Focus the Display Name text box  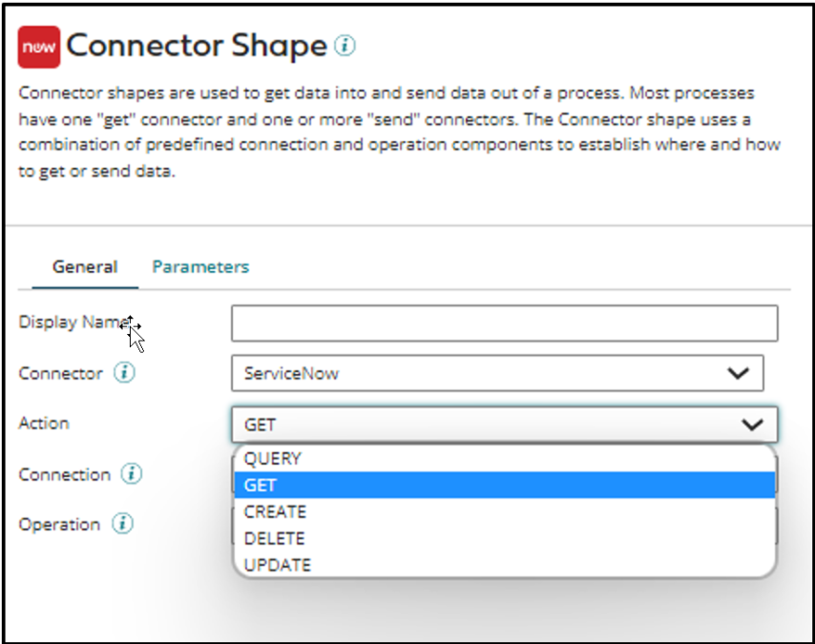pos(504,323)
